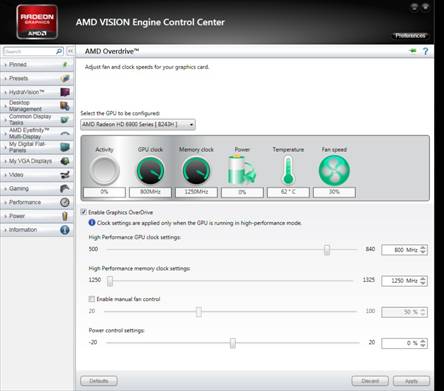Expand the Performance sidebar section
This screenshot has width=444, height=391.
point(5,202)
